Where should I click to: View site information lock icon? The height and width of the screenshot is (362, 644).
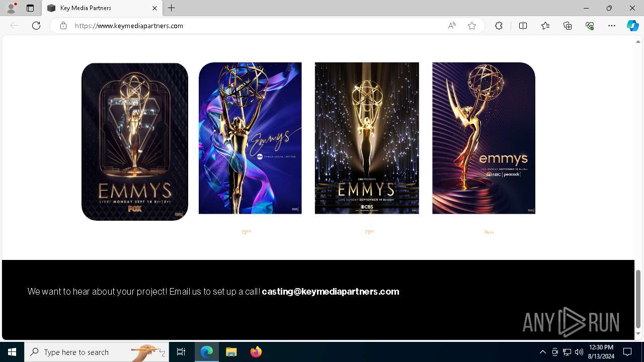point(63,26)
